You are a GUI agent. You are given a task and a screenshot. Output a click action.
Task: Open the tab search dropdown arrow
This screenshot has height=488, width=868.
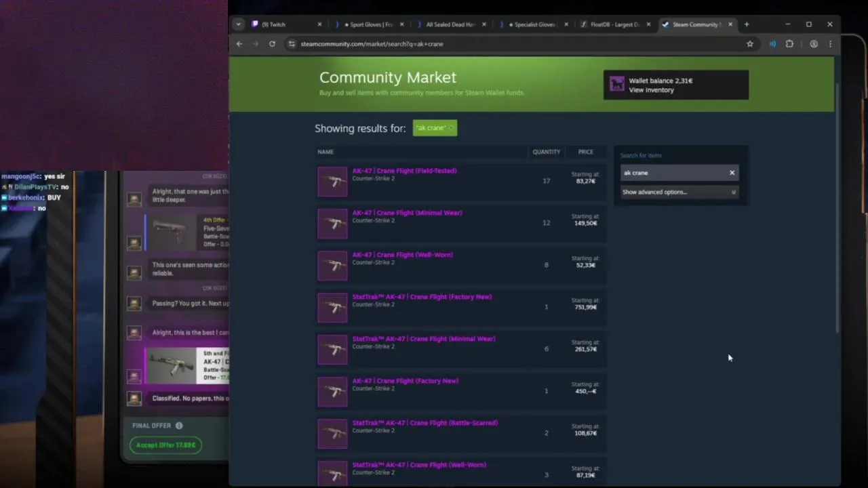coord(238,24)
